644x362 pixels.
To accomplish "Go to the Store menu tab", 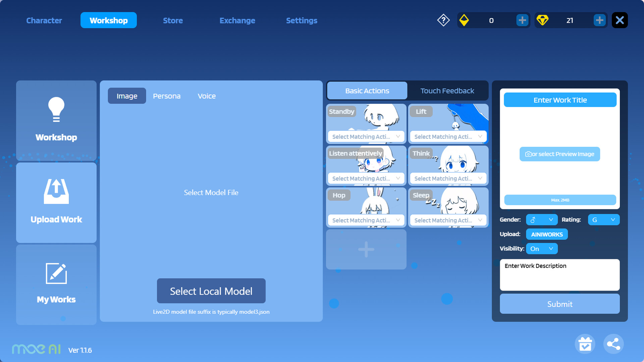I will click(x=173, y=20).
